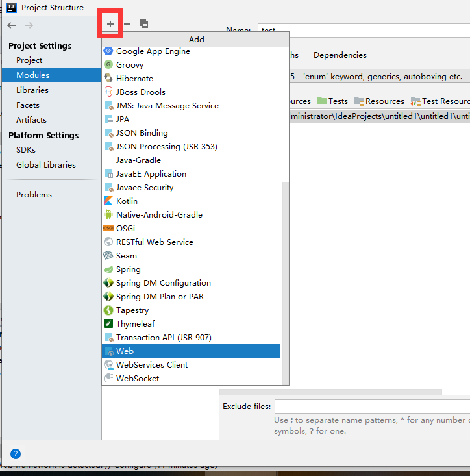
Task: Choose JSON Processing (JSR 353)
Action: pos(191,147)
